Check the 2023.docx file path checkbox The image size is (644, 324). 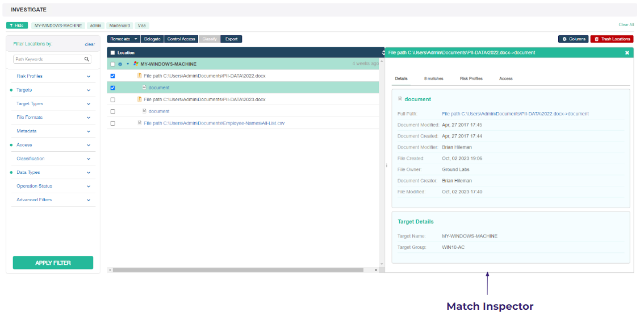click(x=112, y=99)
